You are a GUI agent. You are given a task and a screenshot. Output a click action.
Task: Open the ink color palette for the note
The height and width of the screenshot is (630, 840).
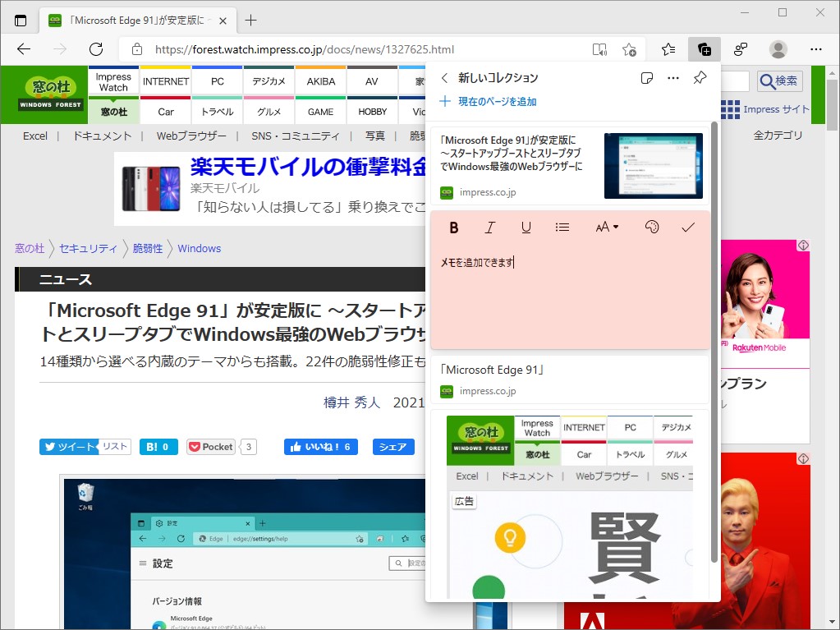(x=652, y=228)
